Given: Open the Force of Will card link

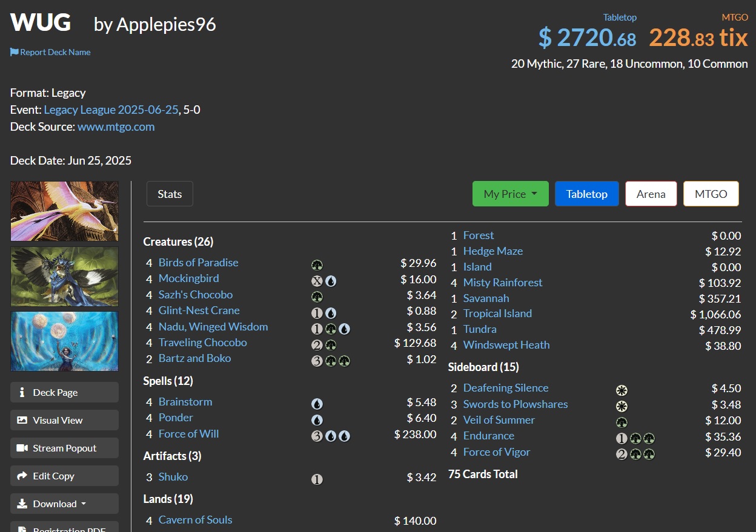Looking at the screenshot, I should pos(188,433).
